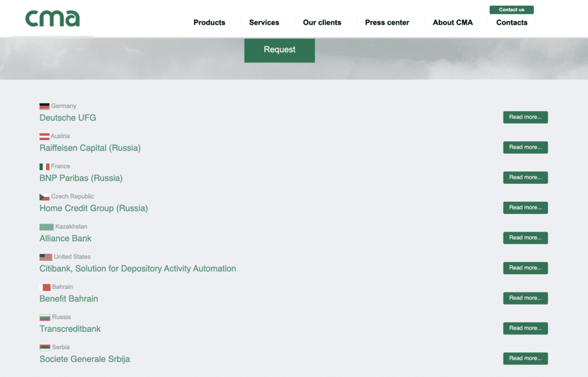Viewport: 588px width, 377px height.
Task: Click the France flag icon
Action: pos(44,166)
